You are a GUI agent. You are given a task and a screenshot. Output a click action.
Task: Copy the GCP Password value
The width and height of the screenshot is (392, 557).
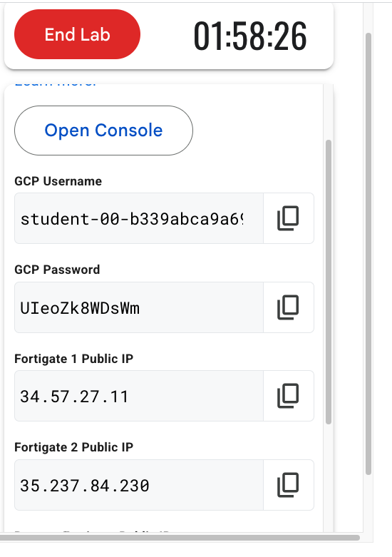pyautogui.click(x=289, y=307)
